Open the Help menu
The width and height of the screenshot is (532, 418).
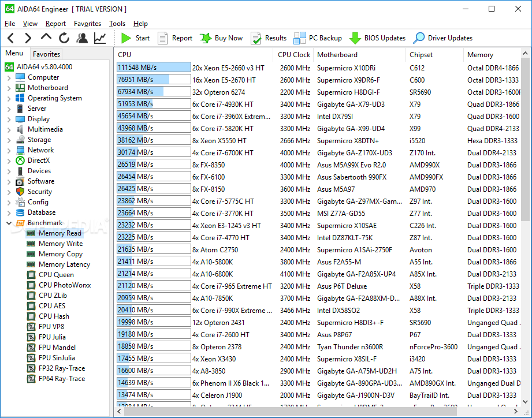(140, 24)
